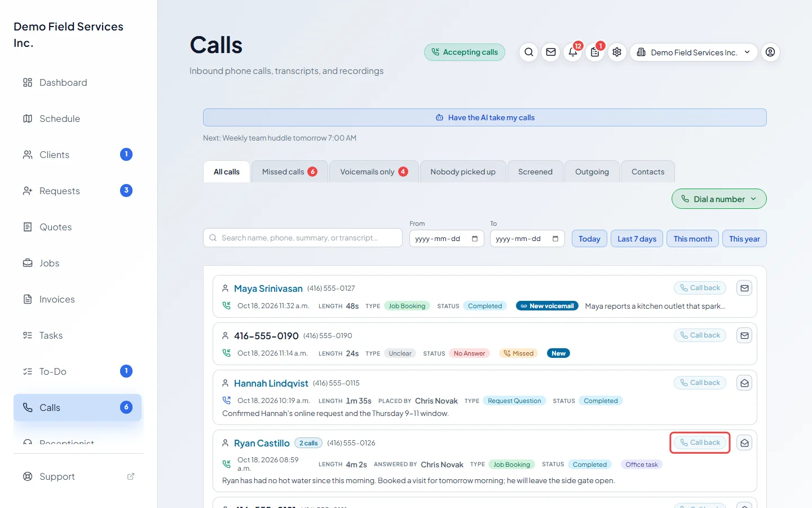The image size is (812, 508).
Task: Switch to the Nobody picked up tab
Action: point(463,172)
